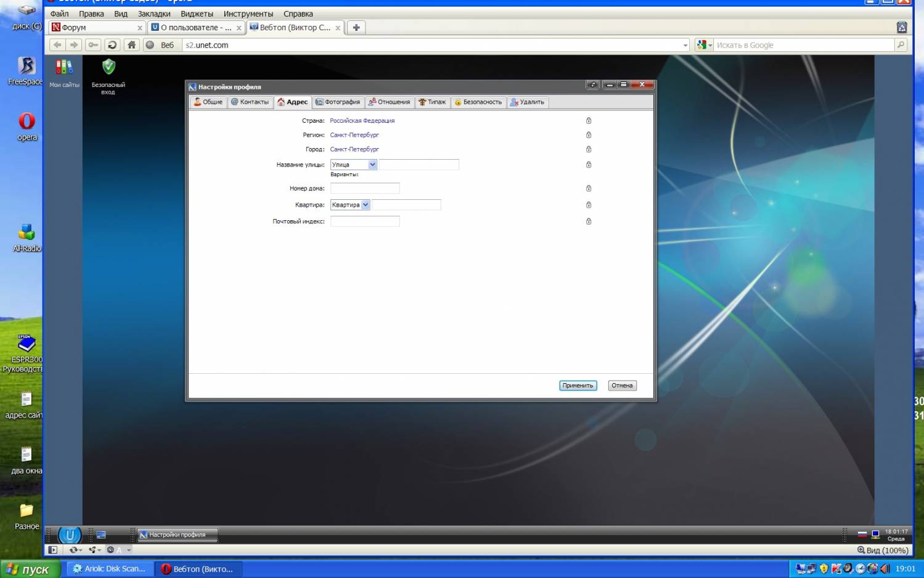Click the 'Отмена' button
The height and width of the screenshot is (578, 924).
point(622,386)
